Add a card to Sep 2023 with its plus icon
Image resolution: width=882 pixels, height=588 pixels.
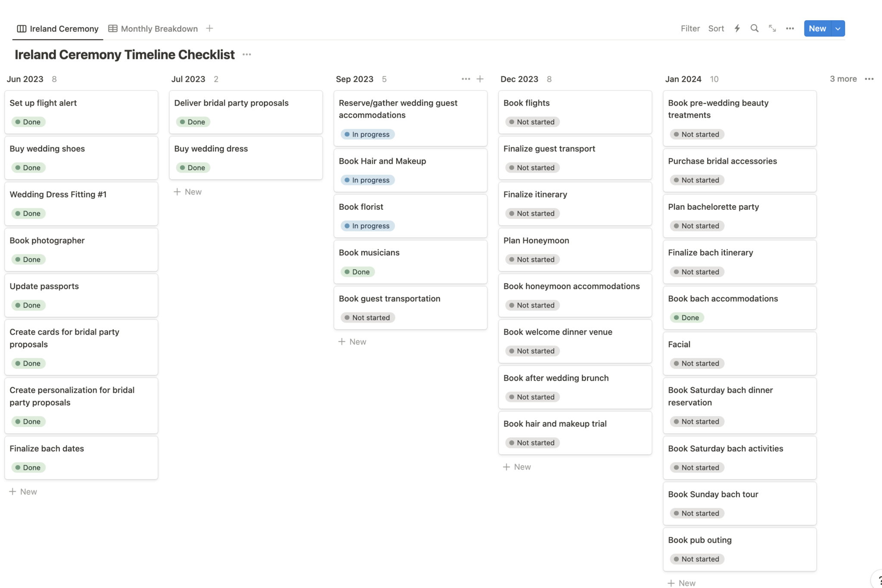click(x=480, y=79)
